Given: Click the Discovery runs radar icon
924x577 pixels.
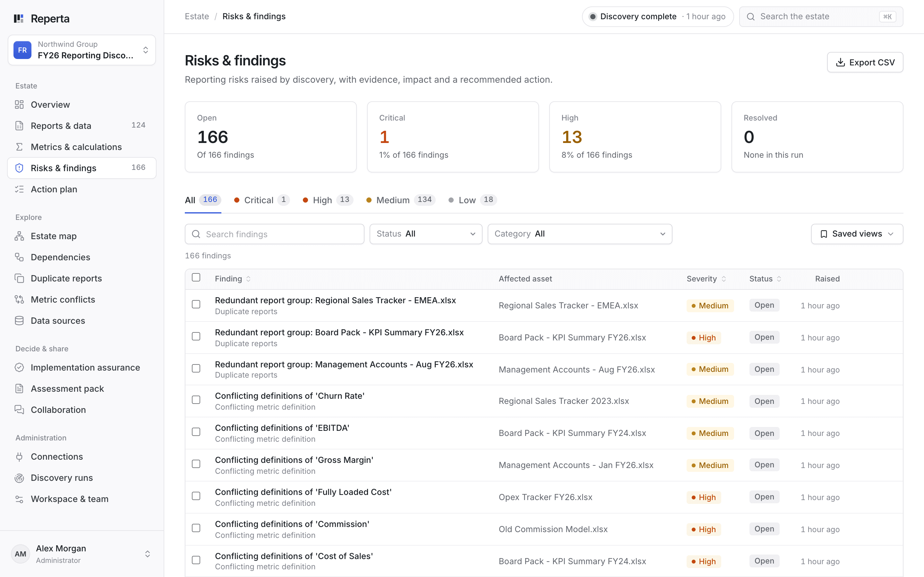Looking at the screenshot, I should pos(19,478).
